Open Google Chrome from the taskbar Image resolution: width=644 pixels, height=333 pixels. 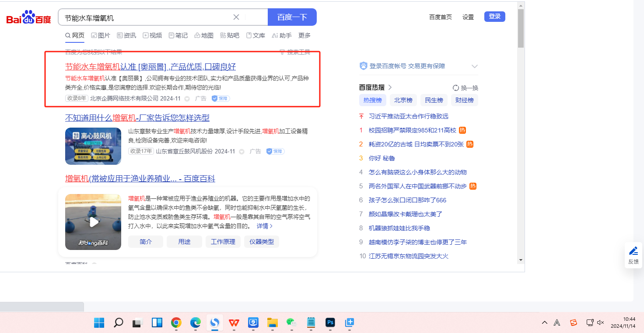(176, 323)
